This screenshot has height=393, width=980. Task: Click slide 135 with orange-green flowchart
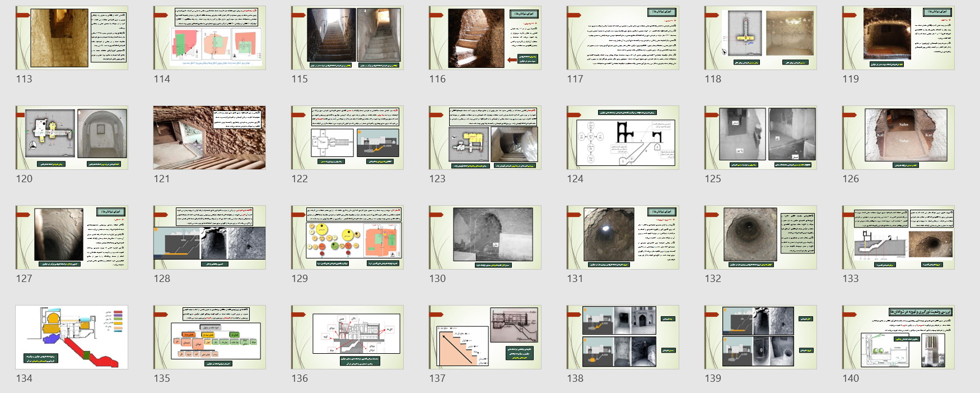coord(209,337)
